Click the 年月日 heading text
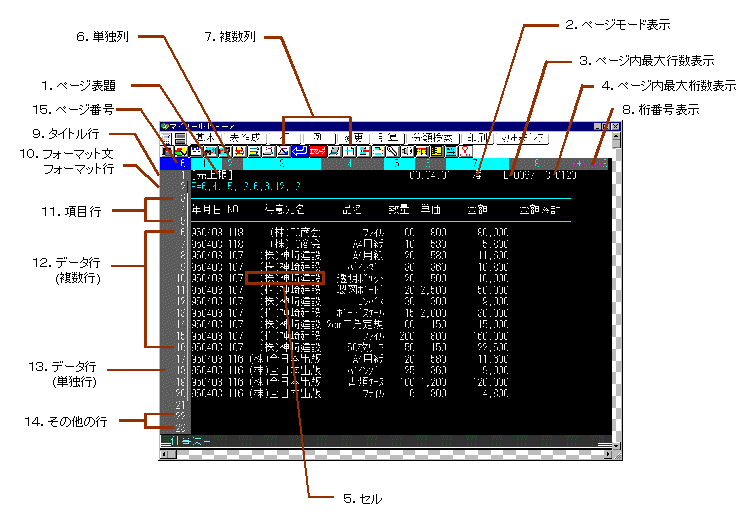The width and height of the screenshot is (752, 520). click(x=206, y=210)
